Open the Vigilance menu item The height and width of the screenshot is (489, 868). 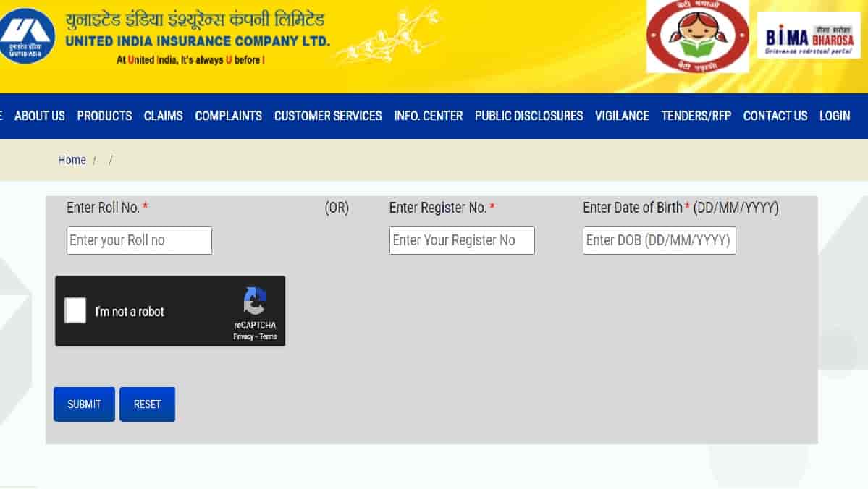[x=621, y=116]
